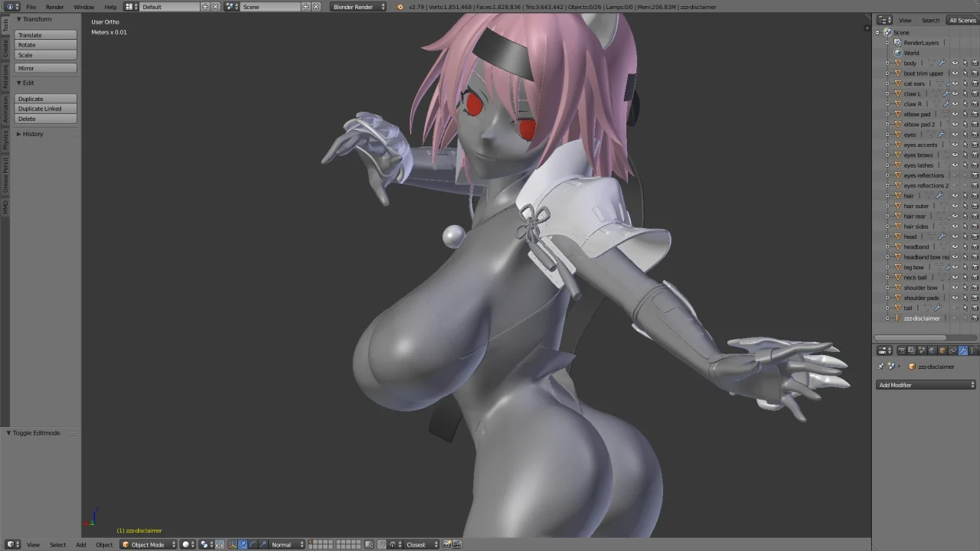Toggle layer lock-to-scene button
The height and width of the screenshot is (551, 980).
pos(369,545)
